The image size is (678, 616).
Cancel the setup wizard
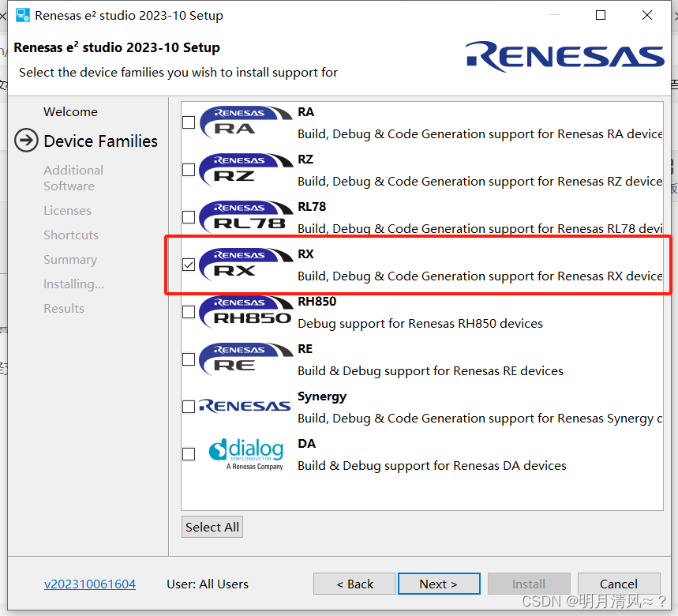pyautogui.click(x=619, y=584)
